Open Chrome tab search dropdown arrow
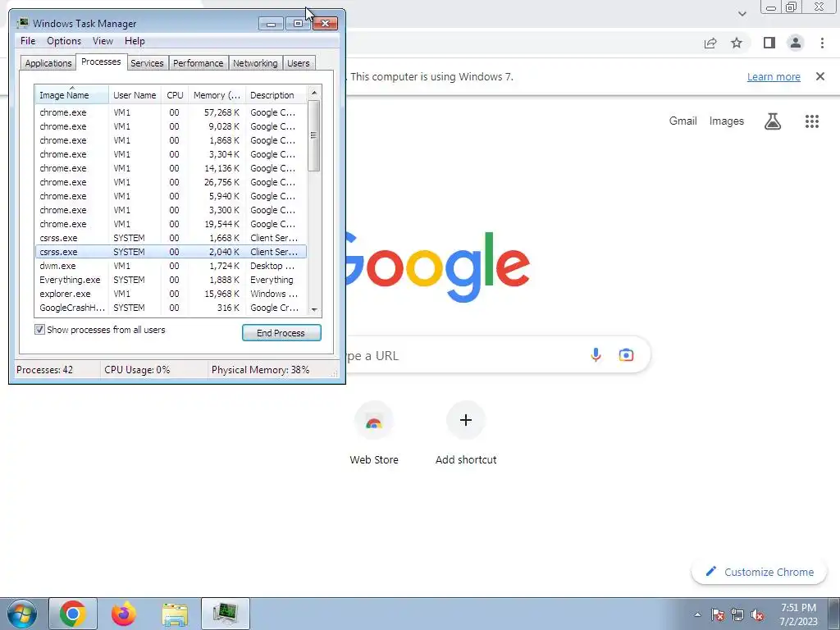Viewport: 840px width, 630px height. [x=742, y=14]
